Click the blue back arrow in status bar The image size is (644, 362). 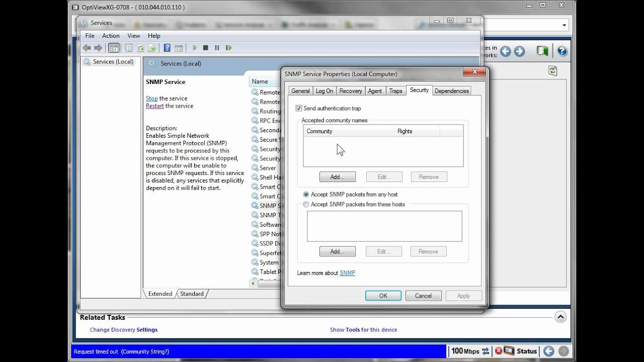(549, 351)
